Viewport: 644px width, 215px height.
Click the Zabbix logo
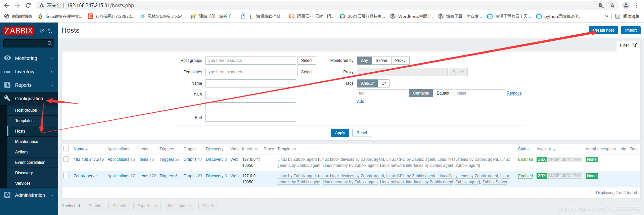tap(18, 31)
